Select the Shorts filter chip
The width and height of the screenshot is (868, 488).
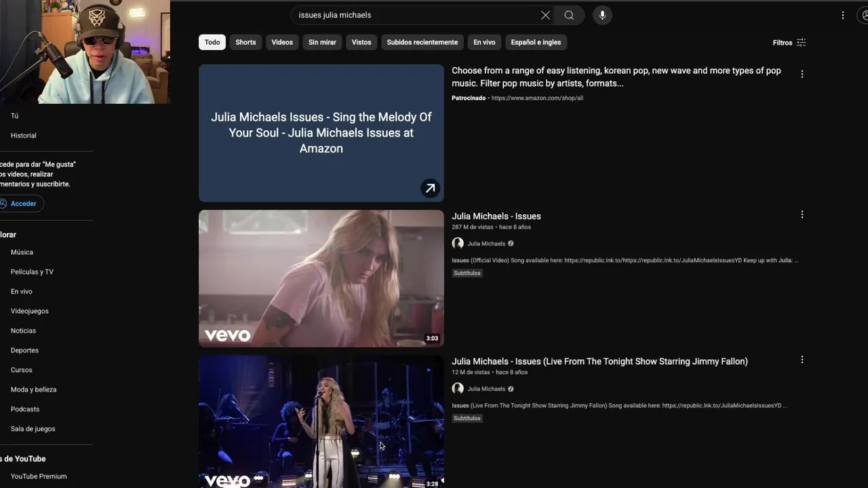pos(245,42)
